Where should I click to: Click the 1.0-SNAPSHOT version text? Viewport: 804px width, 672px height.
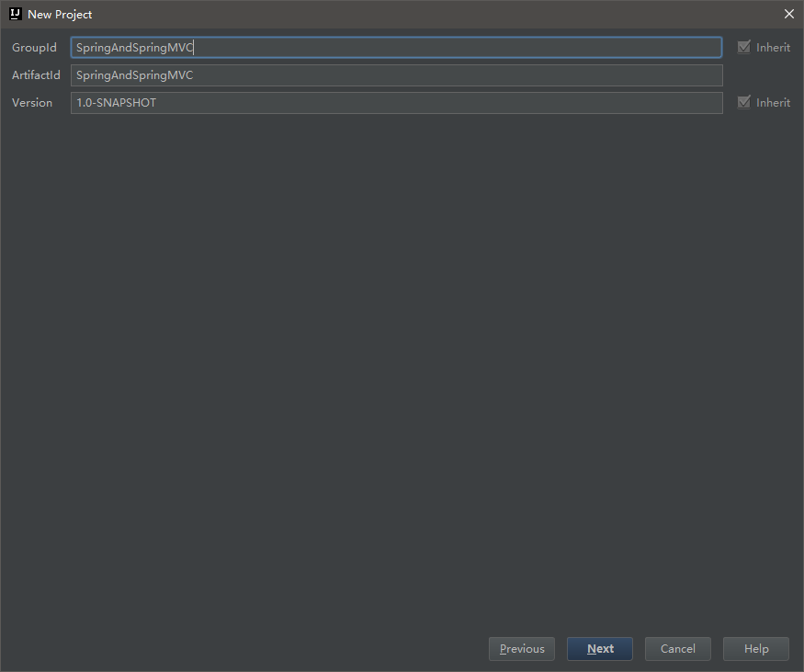pos(116,103)
